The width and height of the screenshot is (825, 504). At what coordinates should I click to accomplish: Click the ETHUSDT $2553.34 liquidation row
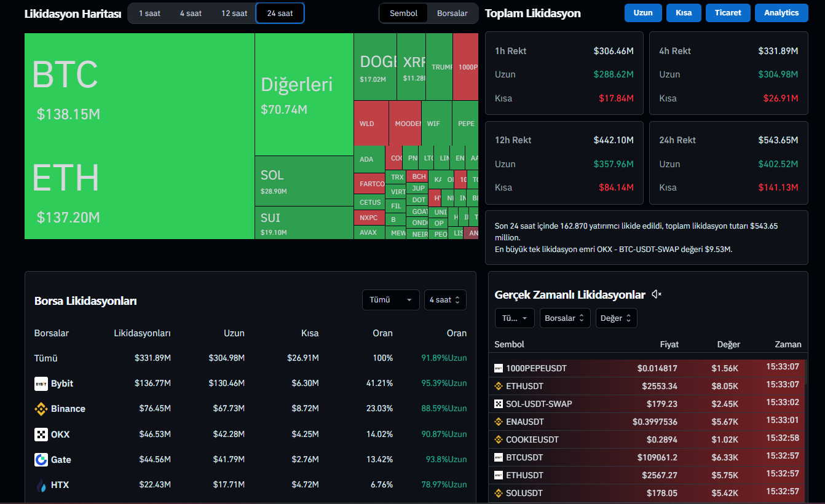click(x=648, y=386)
